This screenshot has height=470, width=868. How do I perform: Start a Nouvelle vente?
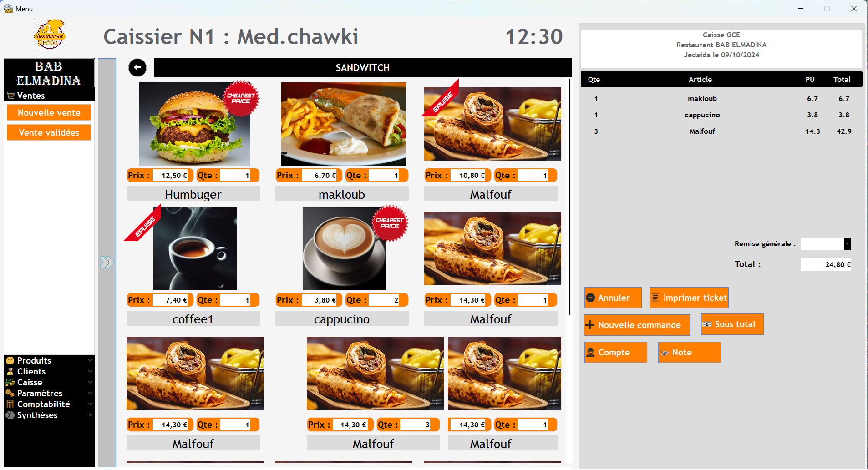[49, 112]
